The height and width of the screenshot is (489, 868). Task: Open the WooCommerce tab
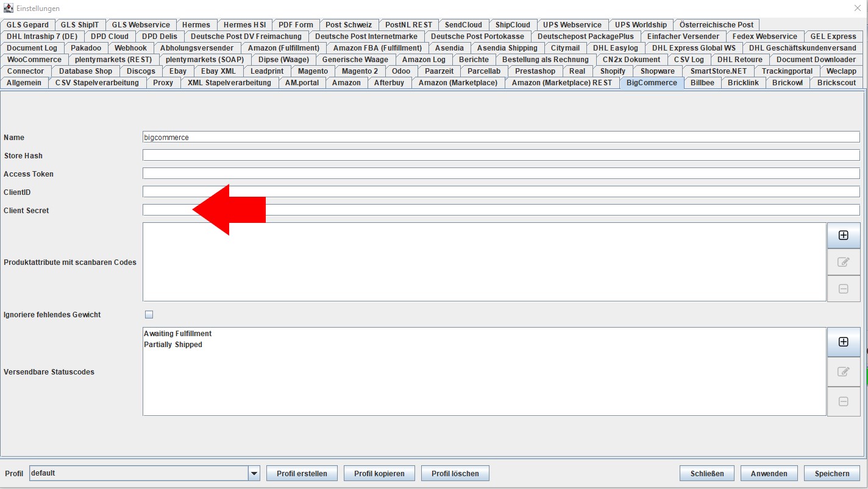[x=34, y=60]
